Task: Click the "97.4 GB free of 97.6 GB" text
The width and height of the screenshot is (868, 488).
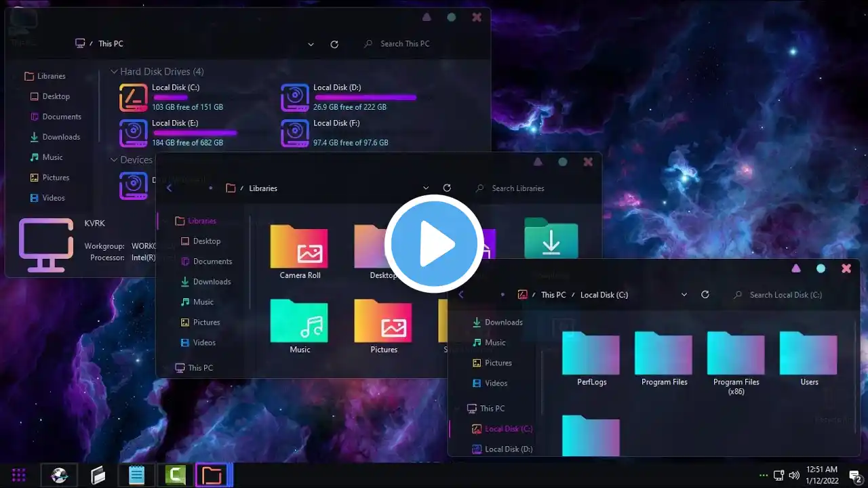Action: (x=351, y=143)
